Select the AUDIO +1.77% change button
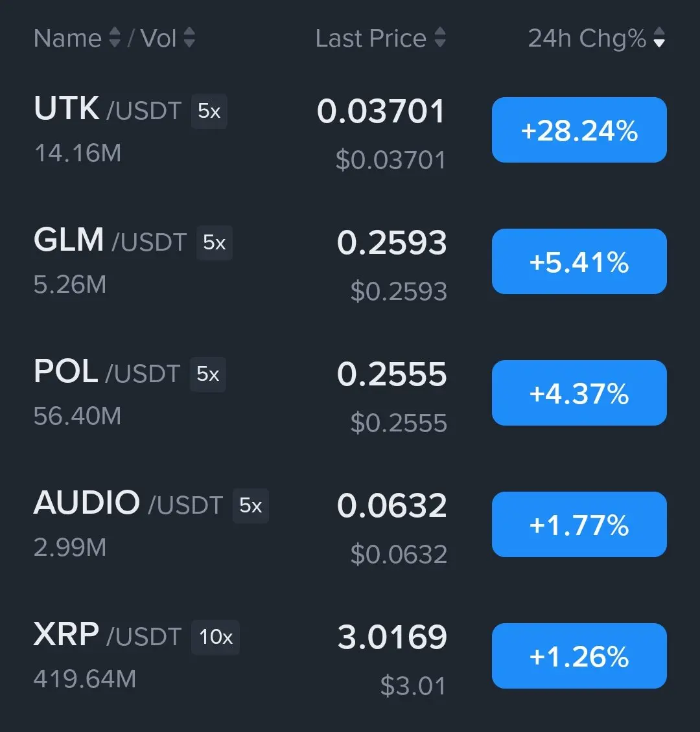700x732 pixels. (579, 524)
